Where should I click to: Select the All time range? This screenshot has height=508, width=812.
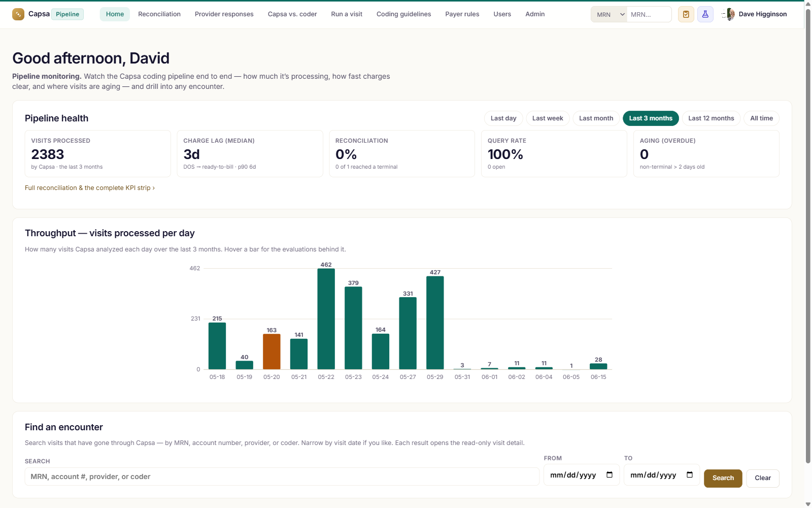pos(762,118)
